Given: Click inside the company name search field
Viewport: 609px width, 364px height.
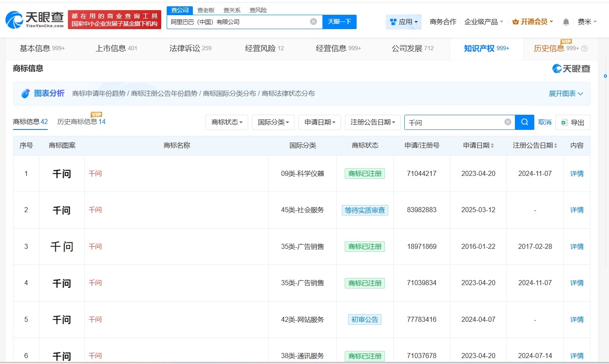Looking at the screenshot, I should coord(241,22).
